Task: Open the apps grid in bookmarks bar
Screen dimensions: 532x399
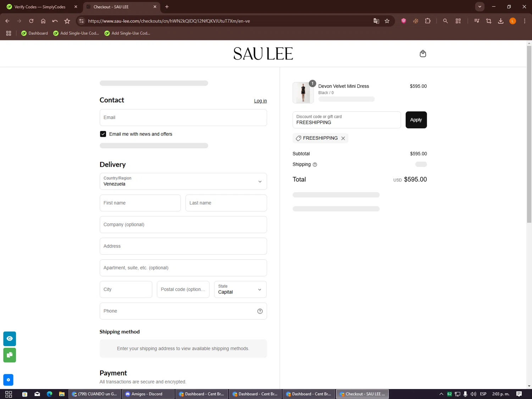Action: coord(9,33)
